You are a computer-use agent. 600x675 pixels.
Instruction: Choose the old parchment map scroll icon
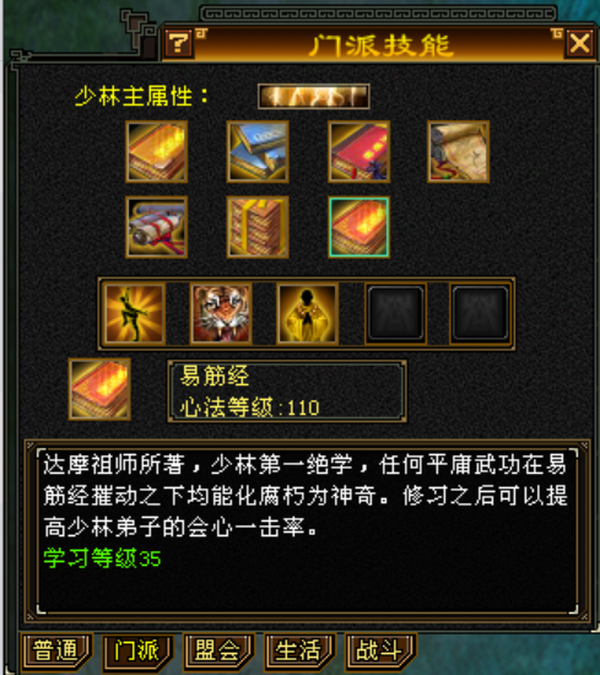458,152
